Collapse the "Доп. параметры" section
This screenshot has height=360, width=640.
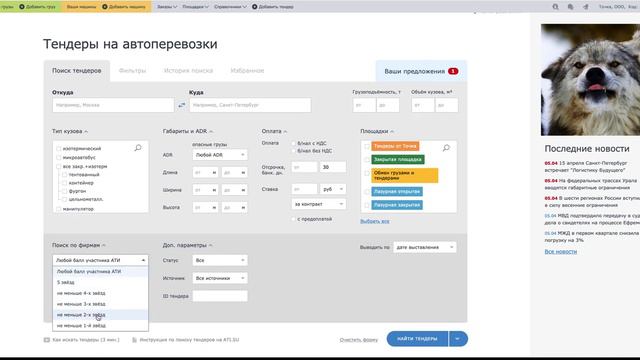(x=187, y=245)
